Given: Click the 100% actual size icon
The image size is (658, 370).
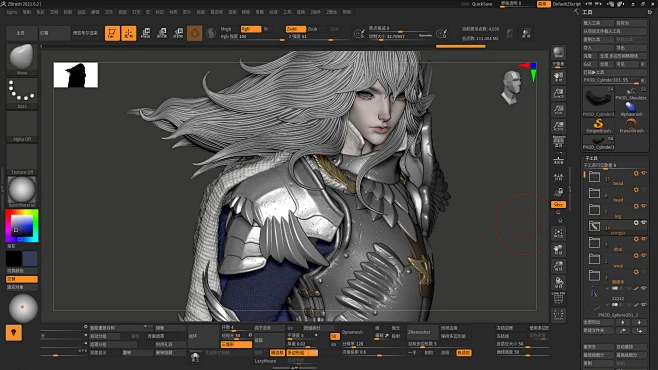Looking at the screenshot, I should click(x=559, y=110).
